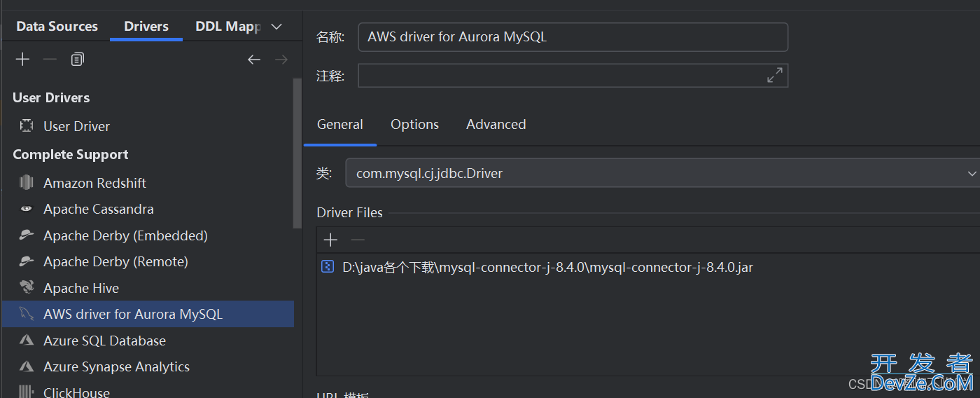Click the driver list scrollbar
980x398 pixels.
[297, 153]
